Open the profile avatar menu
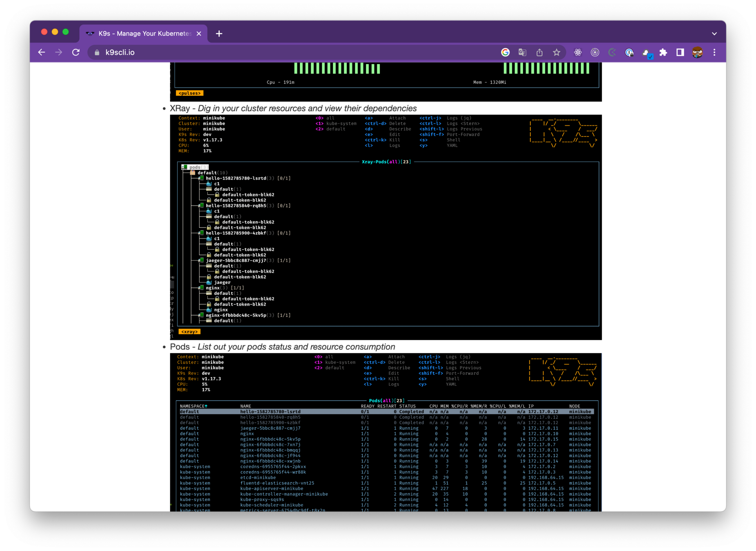 pyautogui.click(x=697, y=52)
